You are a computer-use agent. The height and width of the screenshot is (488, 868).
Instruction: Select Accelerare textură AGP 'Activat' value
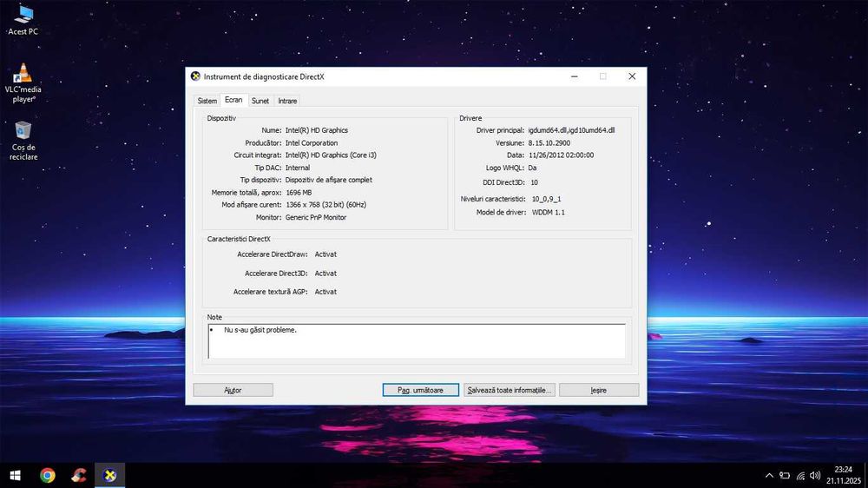(x=325, y=292)
